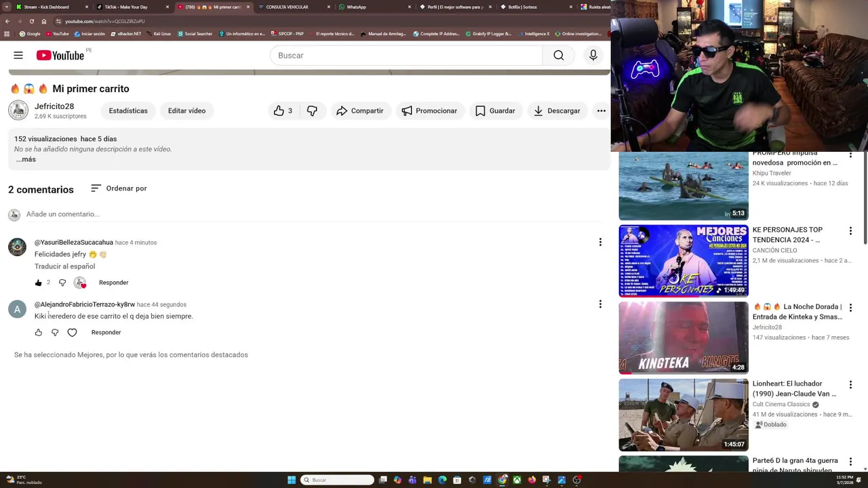The width and height of the screenshot is (868, 488).
Task: Open Microsoft Store from taskbar
Action: [457, 480]
